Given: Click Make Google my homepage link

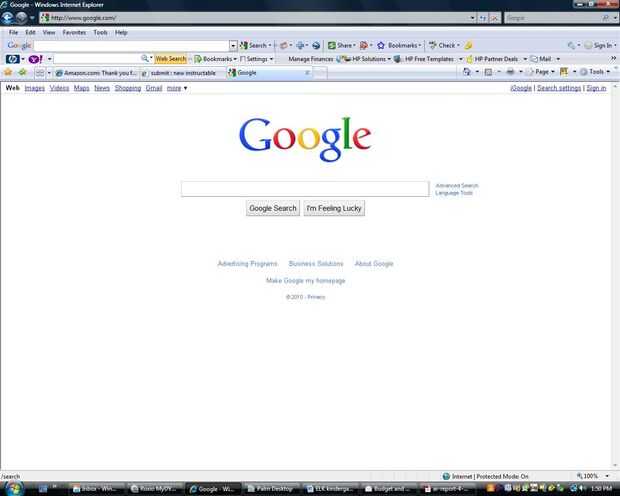Looking at the screenshot, I should tap(306, 280).
